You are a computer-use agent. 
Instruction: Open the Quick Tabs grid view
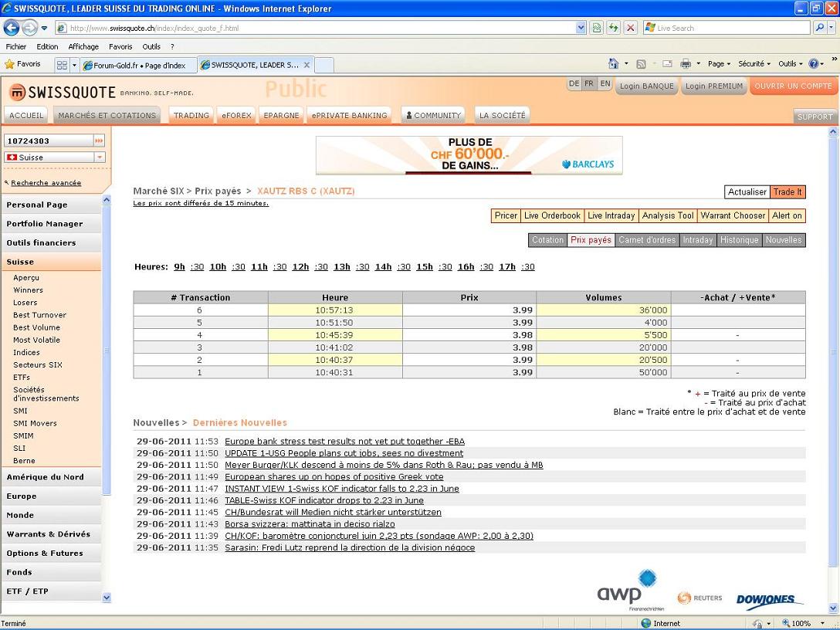62,65
